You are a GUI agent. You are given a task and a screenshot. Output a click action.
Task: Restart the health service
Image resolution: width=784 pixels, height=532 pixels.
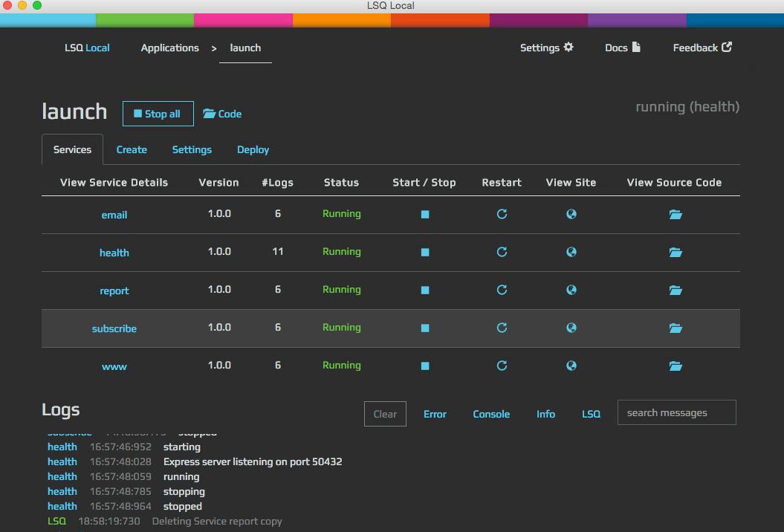point(502,252)
